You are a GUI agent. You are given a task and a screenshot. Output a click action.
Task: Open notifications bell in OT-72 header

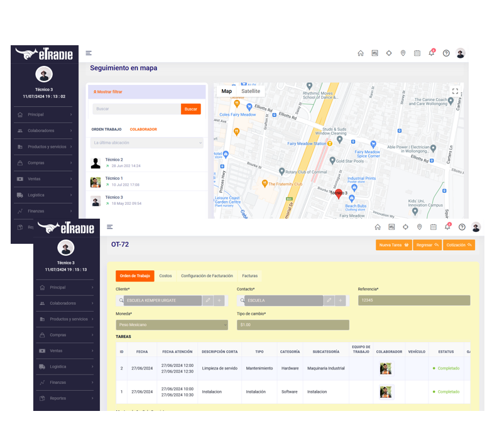click(x=447, y=226)
